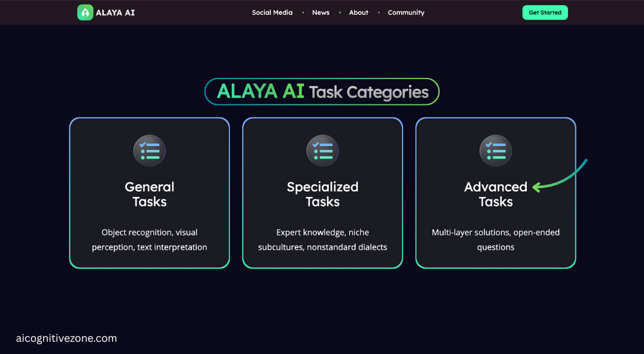This screenshot has height=354, width=644.
Task: Click the ALAYA AI brand name in header
Action: tap(115, 13)
